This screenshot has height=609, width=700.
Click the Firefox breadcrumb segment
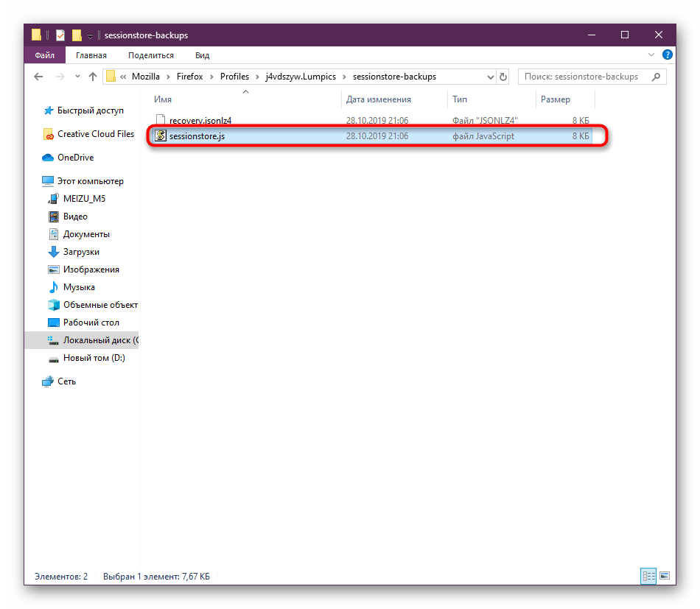189,77
